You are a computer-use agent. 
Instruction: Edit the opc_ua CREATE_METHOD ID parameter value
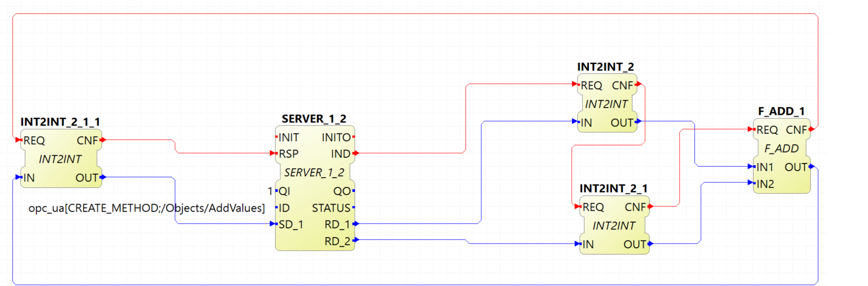coord(146,208)
